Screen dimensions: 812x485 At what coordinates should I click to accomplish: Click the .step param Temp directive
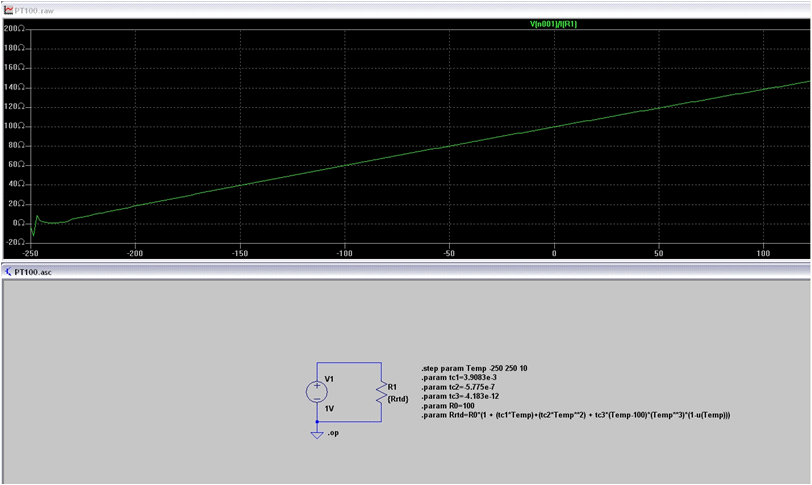pyautogui.click(x=474, y=369)
